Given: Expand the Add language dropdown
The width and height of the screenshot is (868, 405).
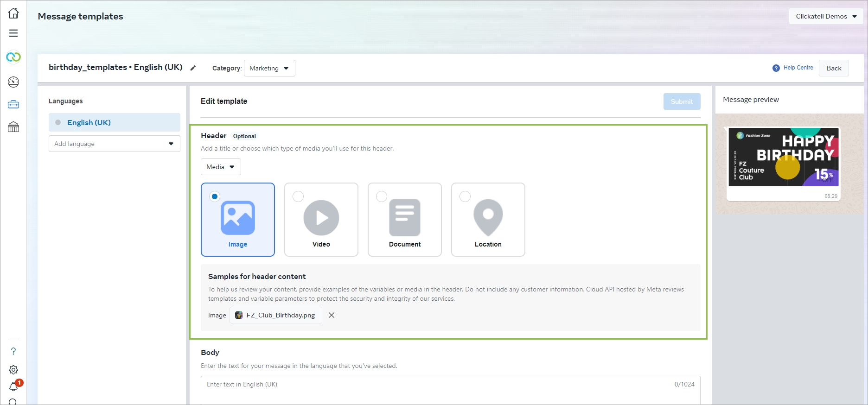Looking at the screenshot, I should 114,144.
